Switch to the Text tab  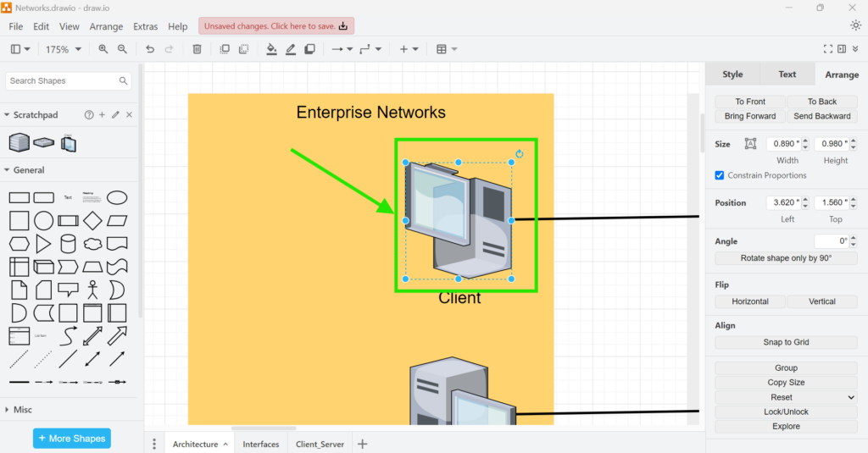(x=787, y=75)
